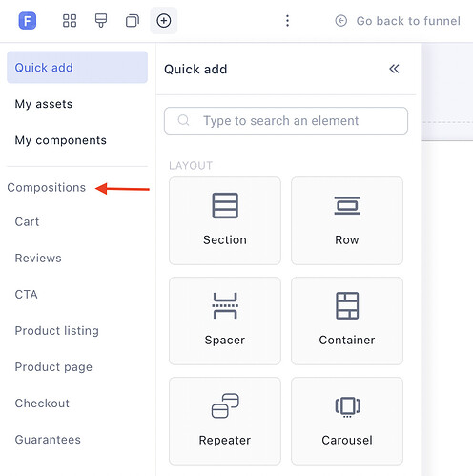Click the blue F logo icon
This screenshot has width=473, height=476.
tap(28, 21)
